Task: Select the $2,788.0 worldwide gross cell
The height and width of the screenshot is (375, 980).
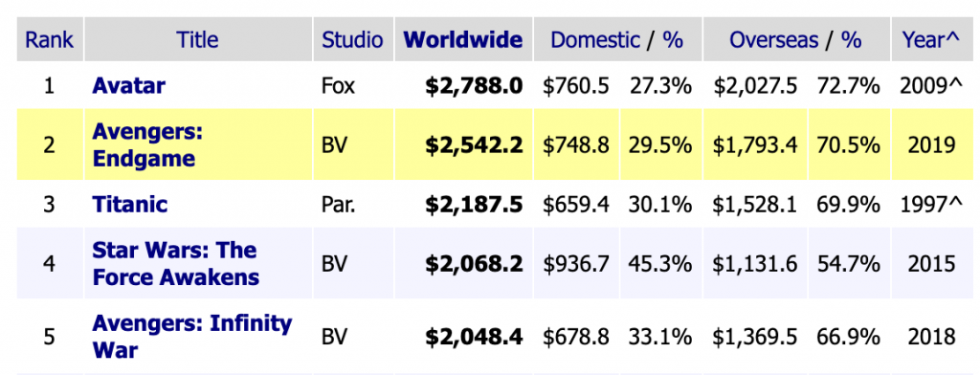Action: click(x=474, y=86)
